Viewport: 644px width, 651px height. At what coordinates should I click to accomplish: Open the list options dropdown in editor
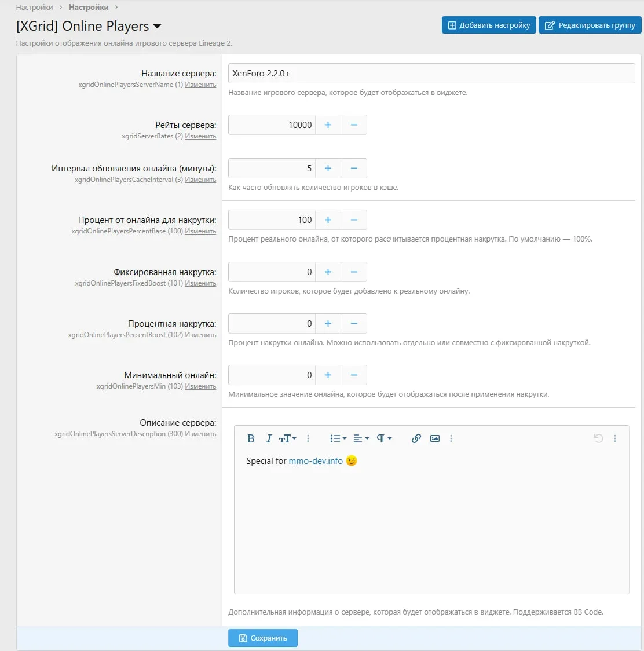click(338, 438)
